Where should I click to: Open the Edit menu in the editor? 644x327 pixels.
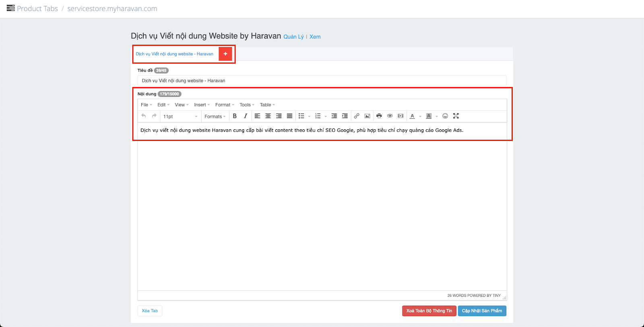pyautogui.click(x=163, y=105)
